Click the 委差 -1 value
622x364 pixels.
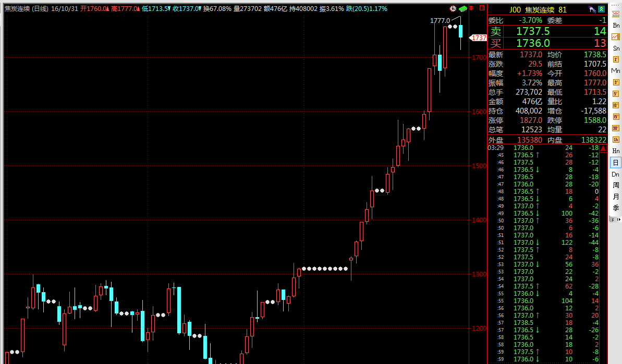602,20
